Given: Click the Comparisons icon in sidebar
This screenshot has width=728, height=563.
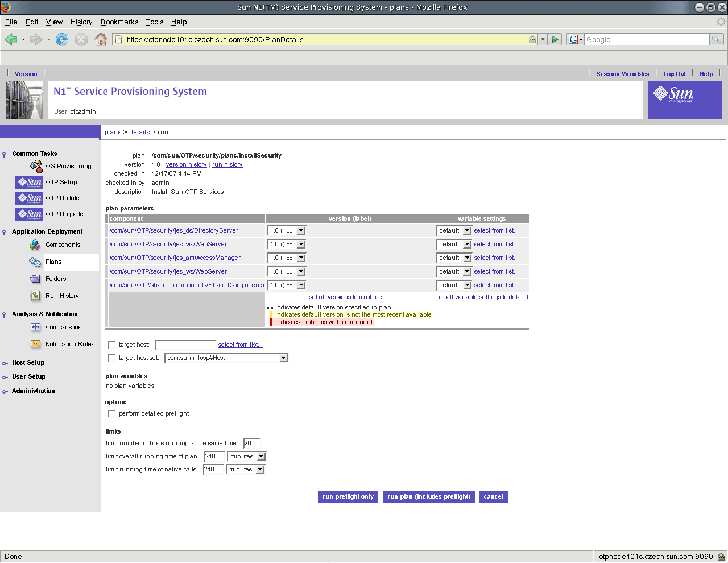Looking at the screenshot, I should pyautogui.click(x=35, y=327).
